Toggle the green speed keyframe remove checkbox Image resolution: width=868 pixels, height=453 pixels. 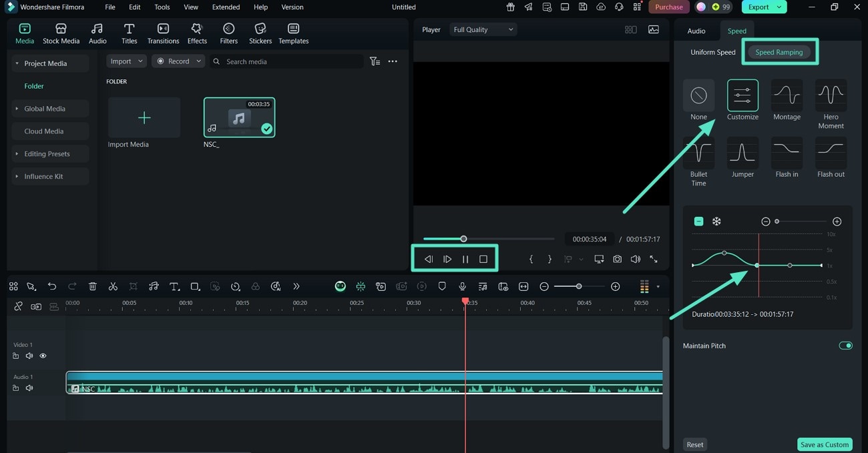point(698,221)
